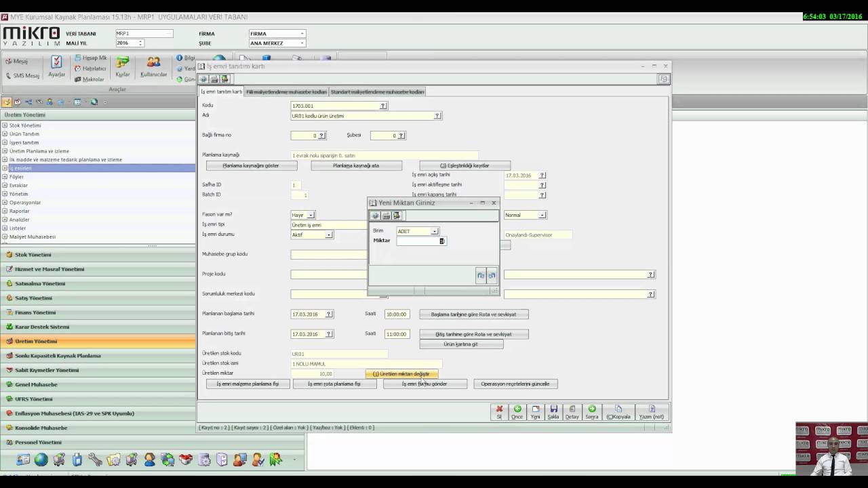868x488 pixels.
Task: Open Kullanıcılar users tool
Action: (154, 66)
